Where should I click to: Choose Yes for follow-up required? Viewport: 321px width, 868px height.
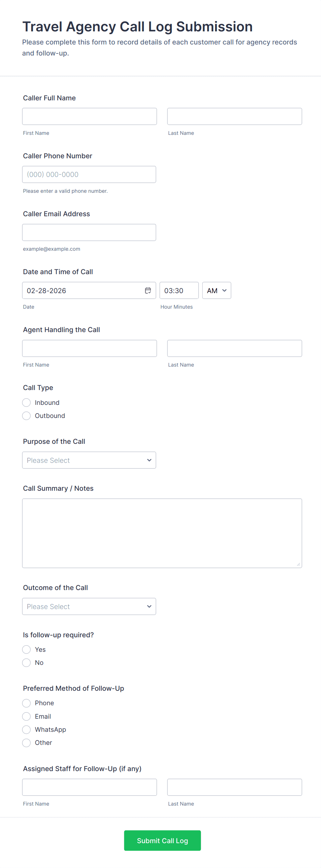click(x=27, y=649)
